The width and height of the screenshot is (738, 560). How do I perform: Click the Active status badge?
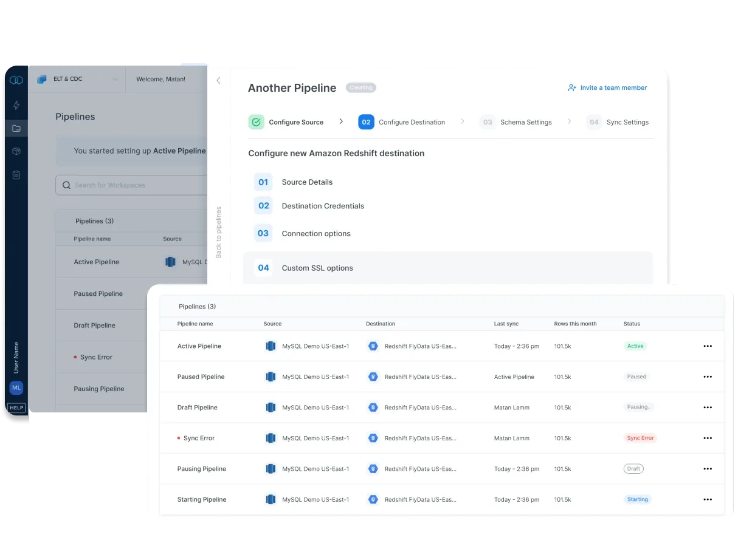tap(635, 346)
